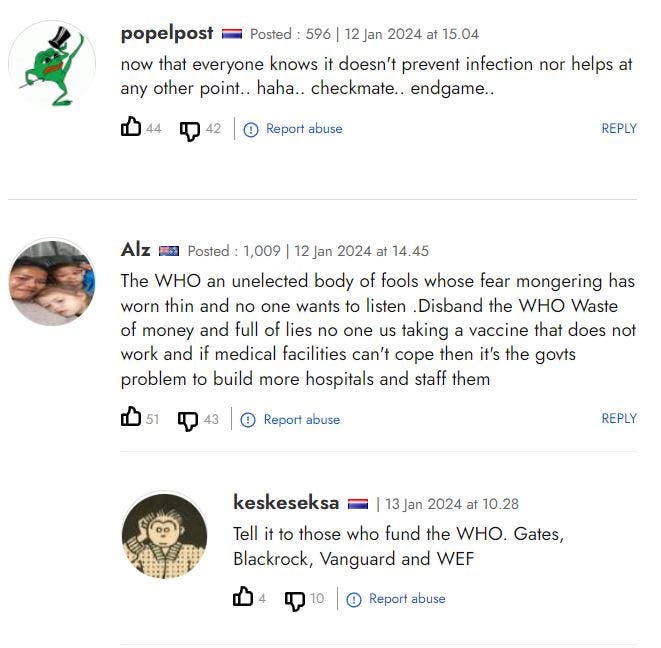661x648 pixels.
Task: Report abuse on keskeseksa's reply
Action: [x=407, y=599]
